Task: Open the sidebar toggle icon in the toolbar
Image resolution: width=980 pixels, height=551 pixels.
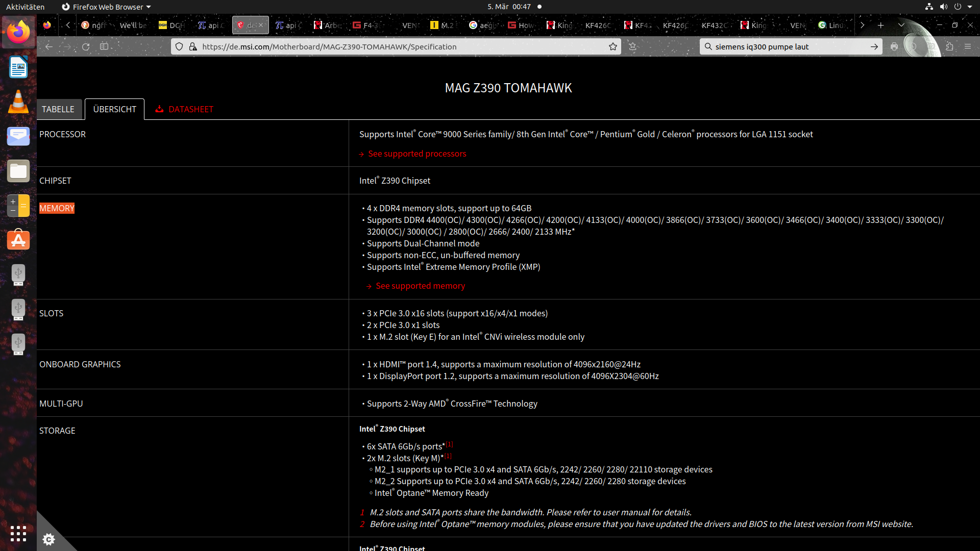Action: pyautogui.click(x=104, y=46)
